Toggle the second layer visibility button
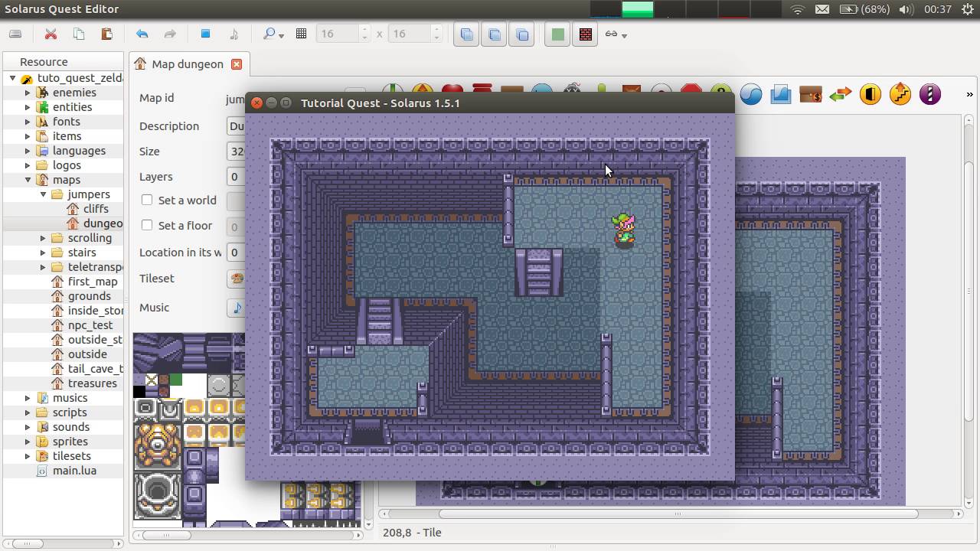The height and width of the screenshot is (551, 980). pos(494,34)
